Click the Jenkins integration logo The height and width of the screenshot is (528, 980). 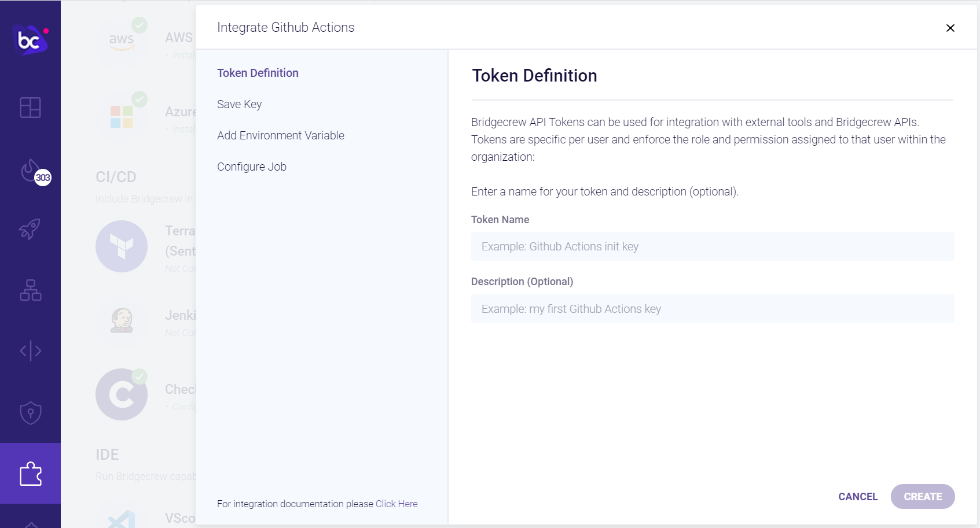[x=122, y=320]
